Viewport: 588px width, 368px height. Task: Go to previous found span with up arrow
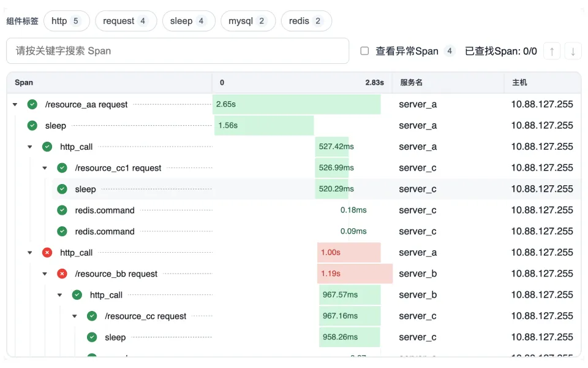click(x=552, y=51)
